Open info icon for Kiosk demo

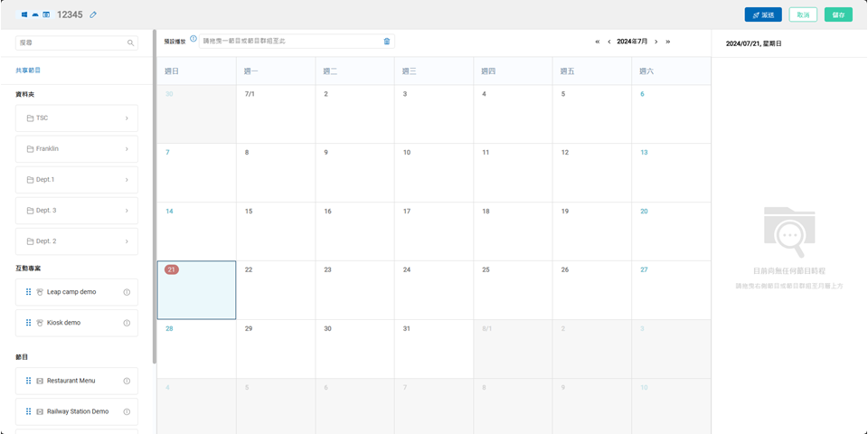(127, 323)
